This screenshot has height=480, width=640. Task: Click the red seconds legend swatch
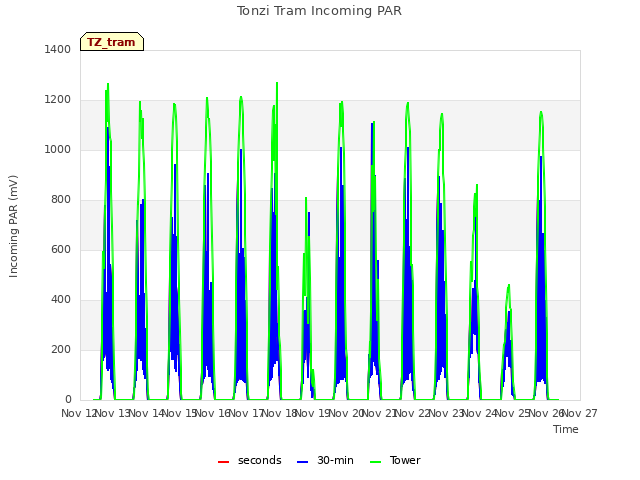click(x=224, y=462)
